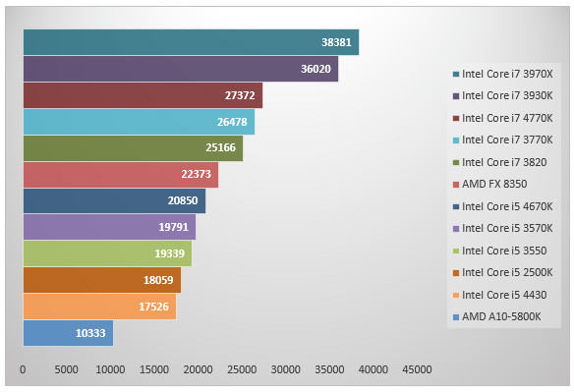Click the Intel Core i7 4770K legend swatch
Viewport: 574px width, 392px height.
pyautogui.click(x=456, y=119)
